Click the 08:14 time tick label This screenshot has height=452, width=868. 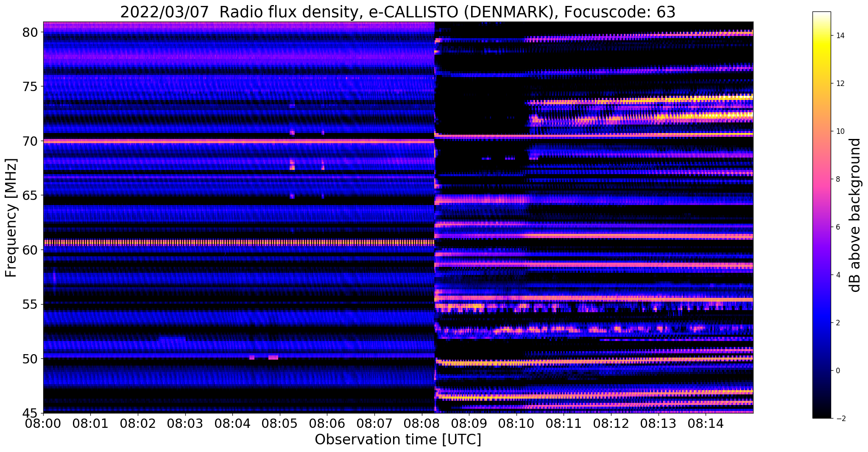(706, 423)
